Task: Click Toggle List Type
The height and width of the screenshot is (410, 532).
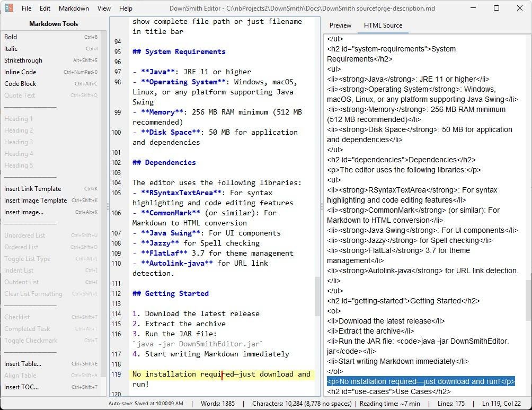Action: click(51, 258)
